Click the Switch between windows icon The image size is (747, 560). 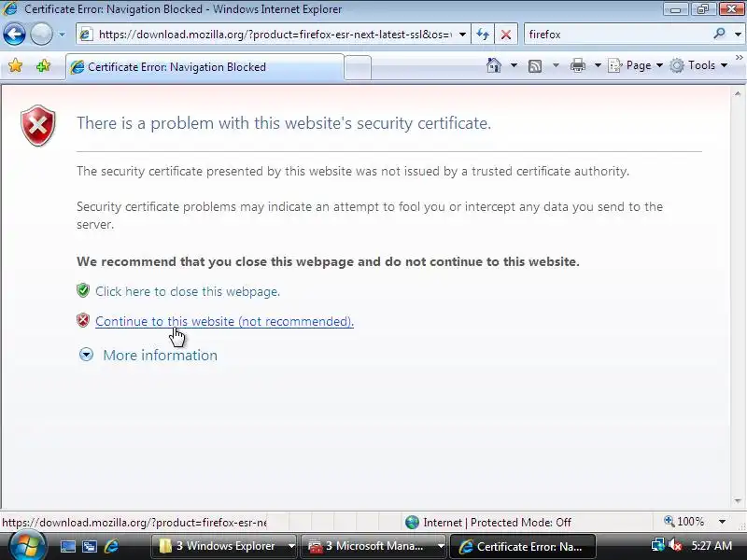[90, 546]
